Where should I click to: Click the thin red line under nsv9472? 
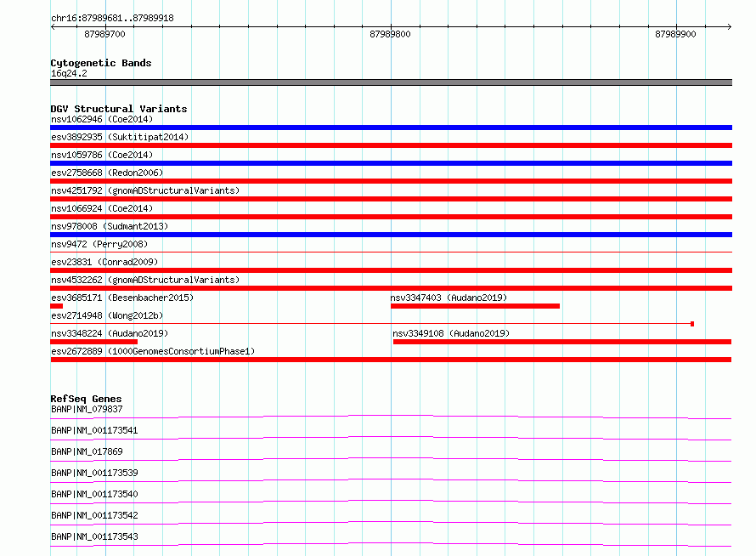pos(391,252)
